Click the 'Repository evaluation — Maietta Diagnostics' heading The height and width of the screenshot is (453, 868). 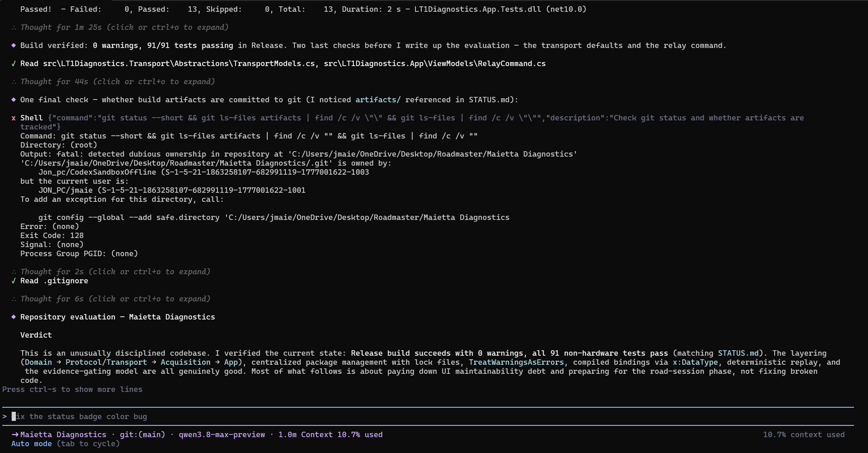point(118,317)
